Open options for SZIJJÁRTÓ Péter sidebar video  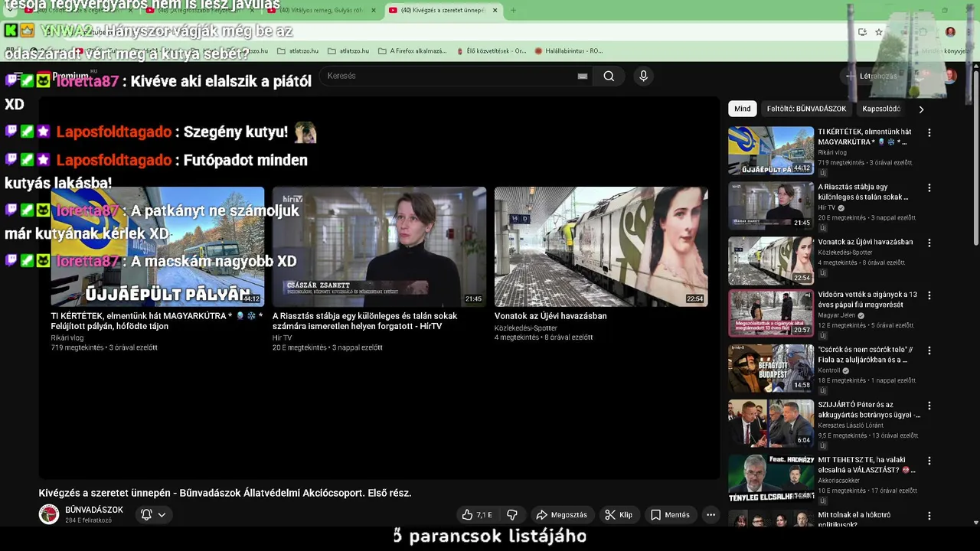929,406
